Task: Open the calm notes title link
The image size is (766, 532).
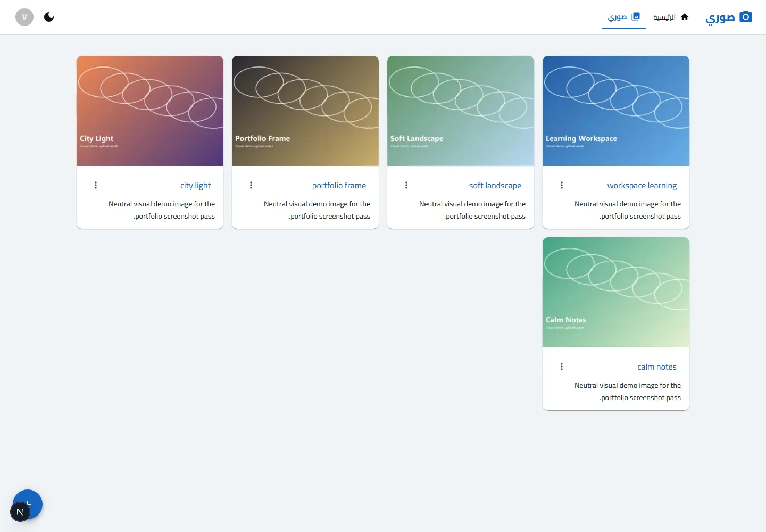Action: (x=657, y=367)
